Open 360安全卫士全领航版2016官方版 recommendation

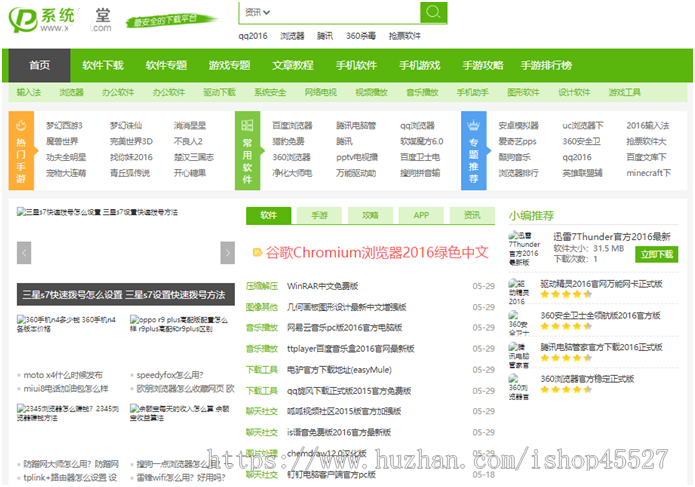(601, 316)
